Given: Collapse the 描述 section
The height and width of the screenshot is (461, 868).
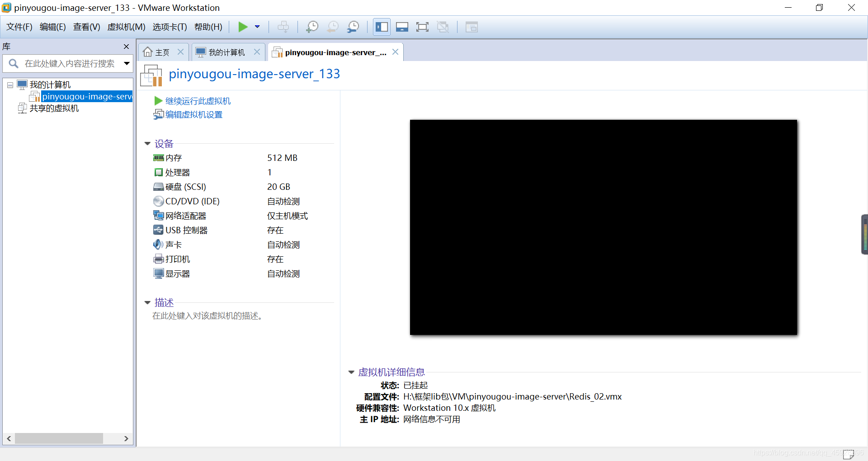Looking at the screenshot, I should pyautogui.click(x=147, y=303).
